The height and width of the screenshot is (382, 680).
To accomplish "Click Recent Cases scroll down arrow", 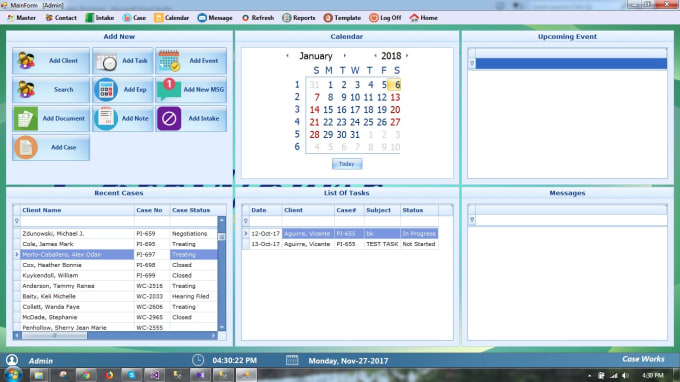I will (x=222, y=327).
